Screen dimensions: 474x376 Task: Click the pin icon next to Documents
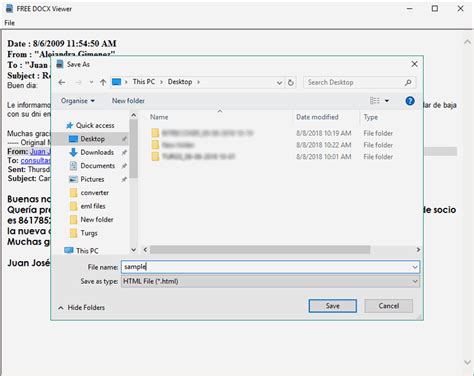pos(124,166)
